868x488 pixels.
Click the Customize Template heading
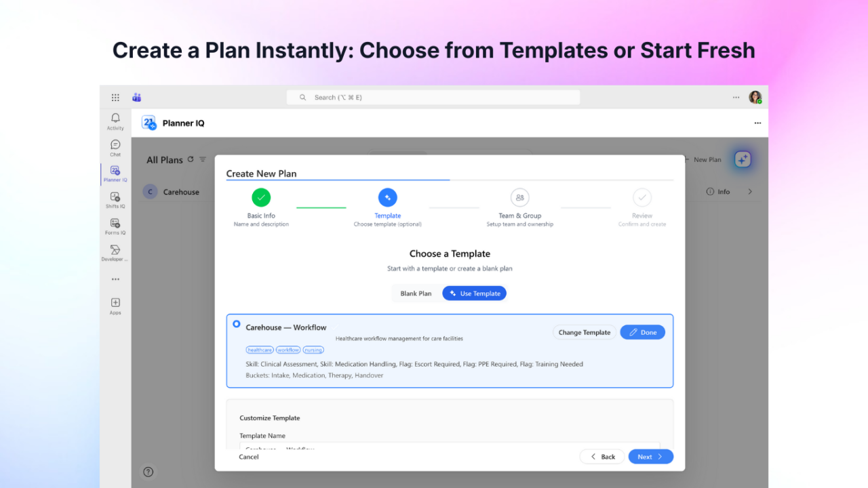click(x=270, y=418)
